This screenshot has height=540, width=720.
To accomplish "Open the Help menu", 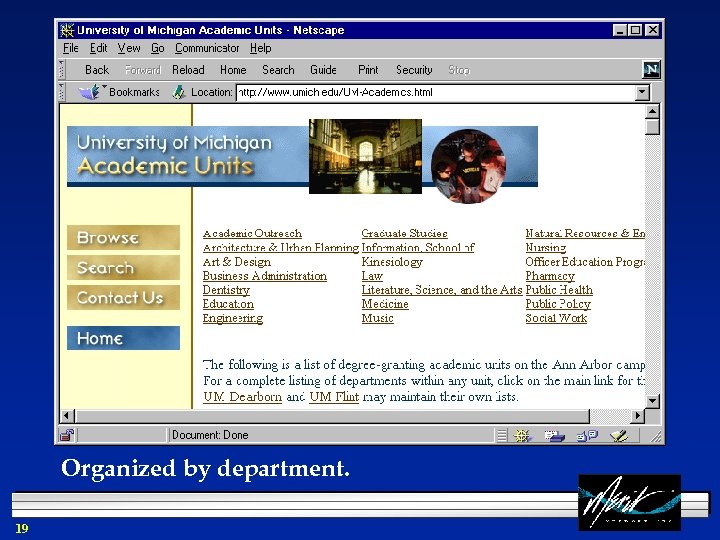I will (260, 48).
